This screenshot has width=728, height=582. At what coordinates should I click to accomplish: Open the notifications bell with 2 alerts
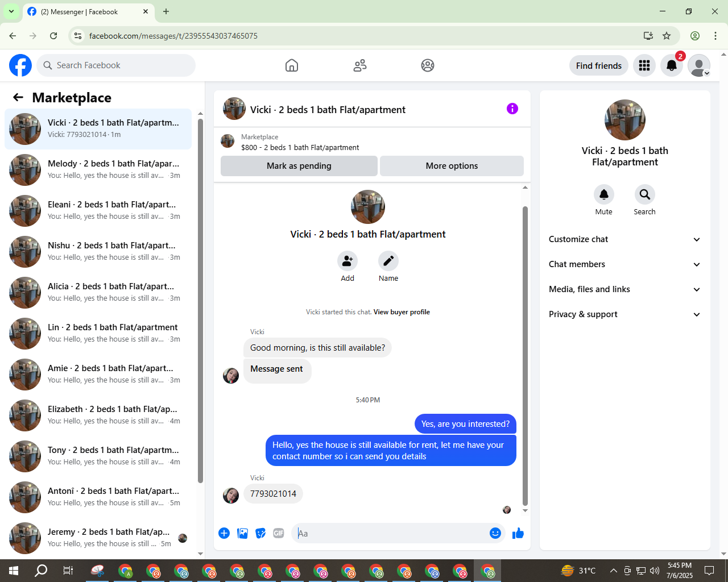coord(672,65)
